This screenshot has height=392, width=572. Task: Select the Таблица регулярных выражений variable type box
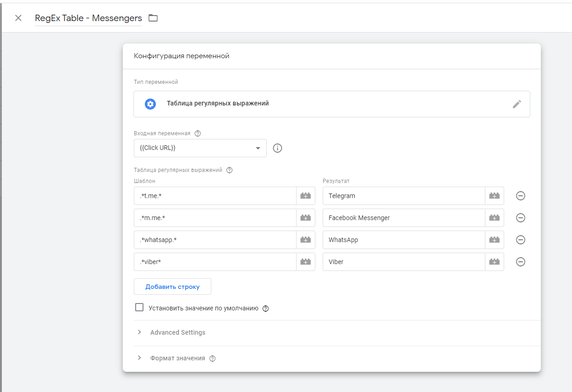click(x=321, y=104)
